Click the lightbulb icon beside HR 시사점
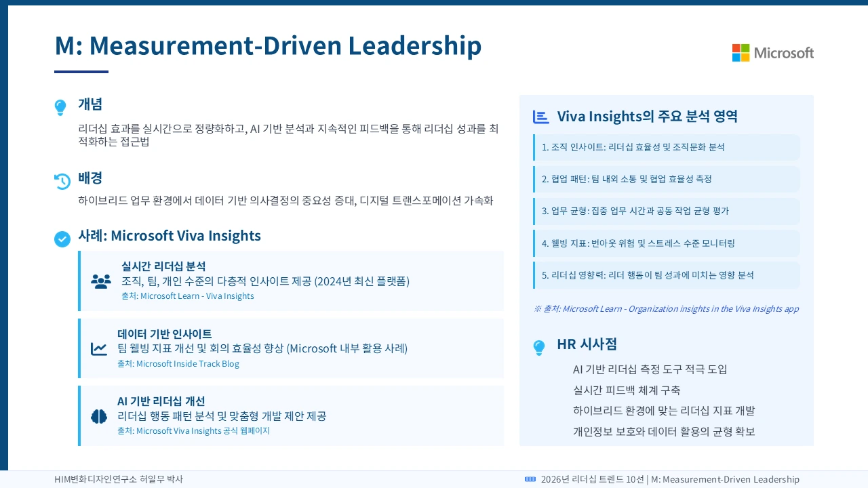This screenshot has height=488, width=868. (x=539, y=348)
